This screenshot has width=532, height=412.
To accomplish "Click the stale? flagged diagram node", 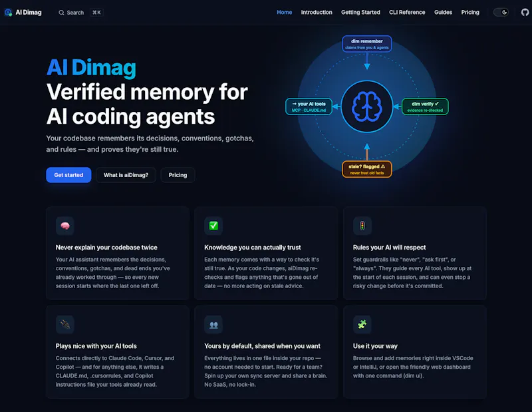I will pyautogui.click(x=367, y=169).
